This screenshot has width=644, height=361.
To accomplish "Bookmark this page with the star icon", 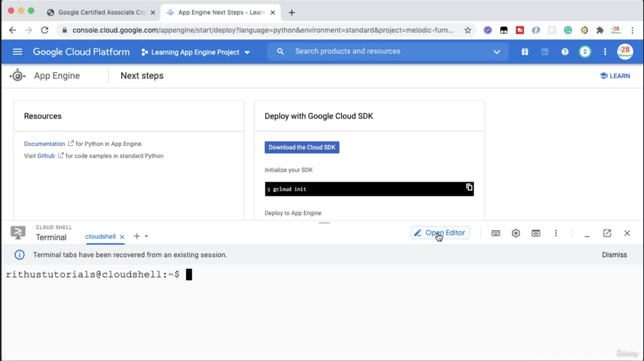I will pyautogui.click(x=468, y=30).
